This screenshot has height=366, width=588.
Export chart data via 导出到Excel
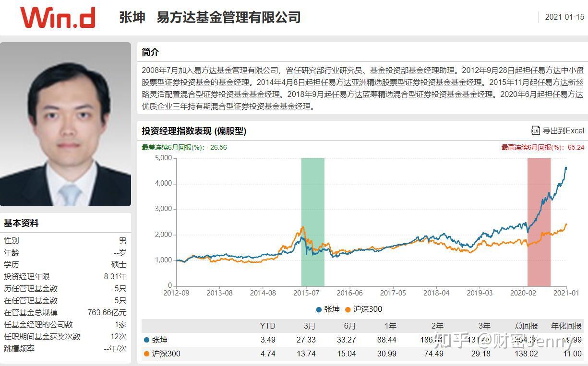click(563, 130)
